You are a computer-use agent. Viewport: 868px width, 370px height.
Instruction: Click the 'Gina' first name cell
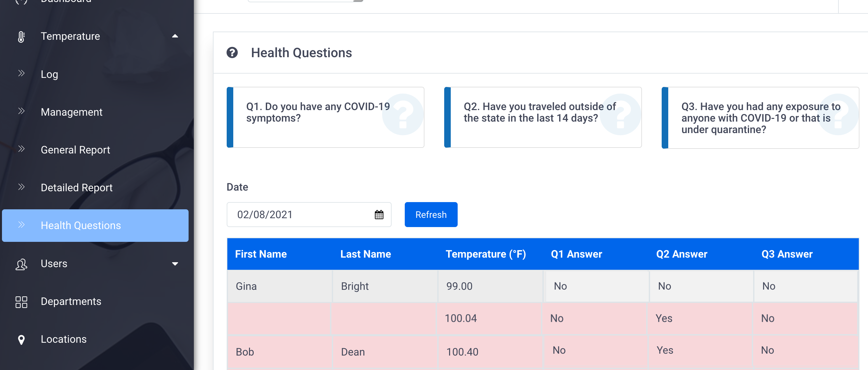coord(280,286)
